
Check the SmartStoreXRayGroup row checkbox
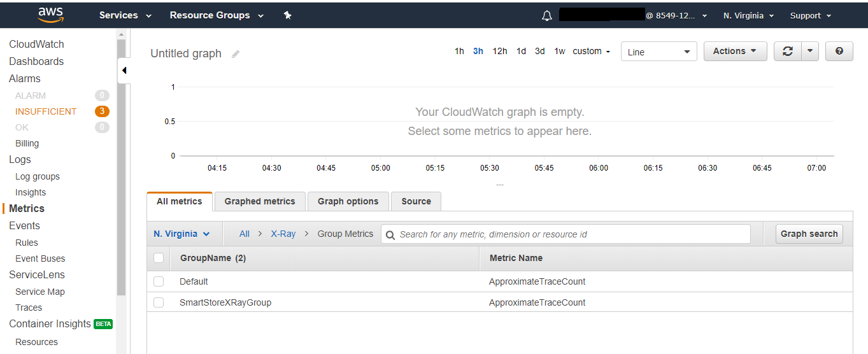(x=159, y=302)
